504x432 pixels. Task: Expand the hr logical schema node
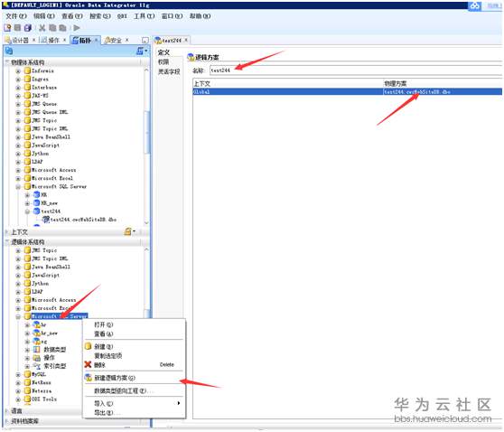pos(28,325)
